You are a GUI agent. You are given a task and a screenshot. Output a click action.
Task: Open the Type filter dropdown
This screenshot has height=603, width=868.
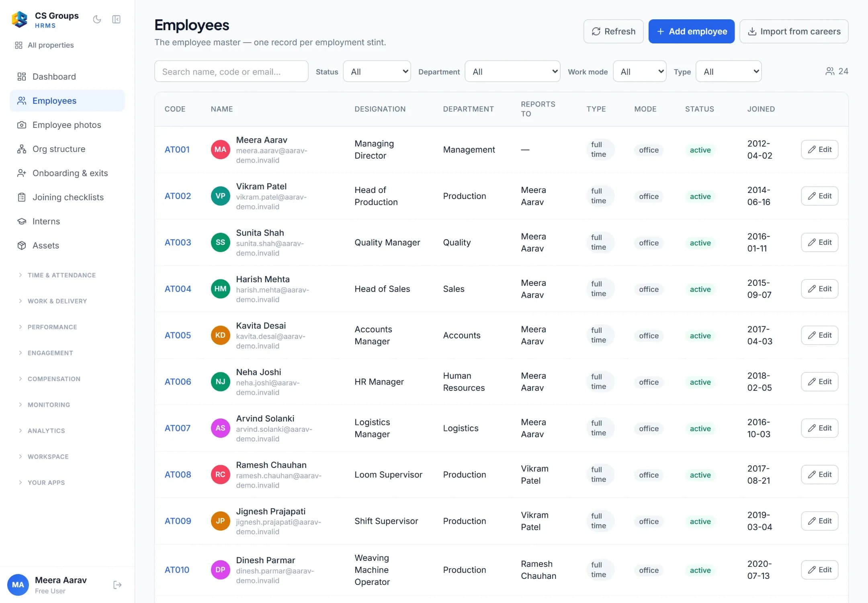(x=729, y=72)
